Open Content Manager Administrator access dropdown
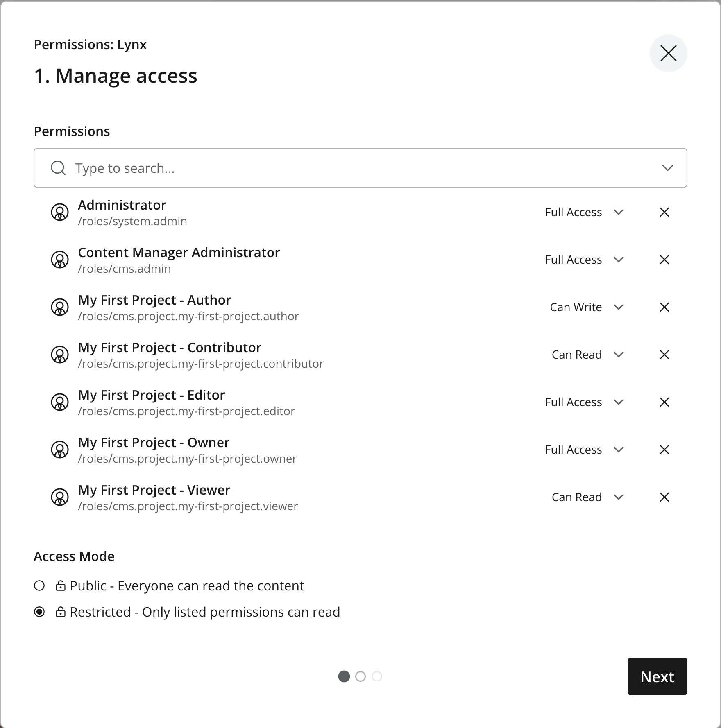This screenshot has width=721, height=728. pyautogui.click(x=584, y=260)
